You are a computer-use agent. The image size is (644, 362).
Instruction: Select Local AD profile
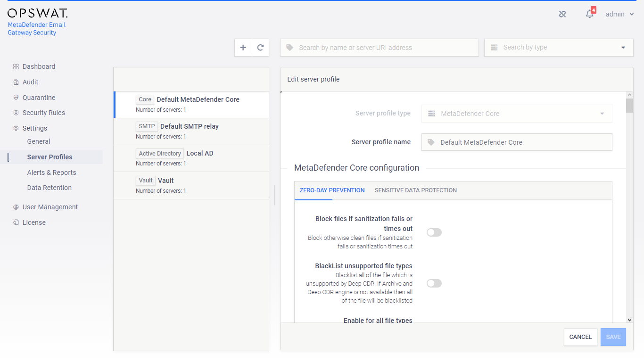[x=191, y=158]
